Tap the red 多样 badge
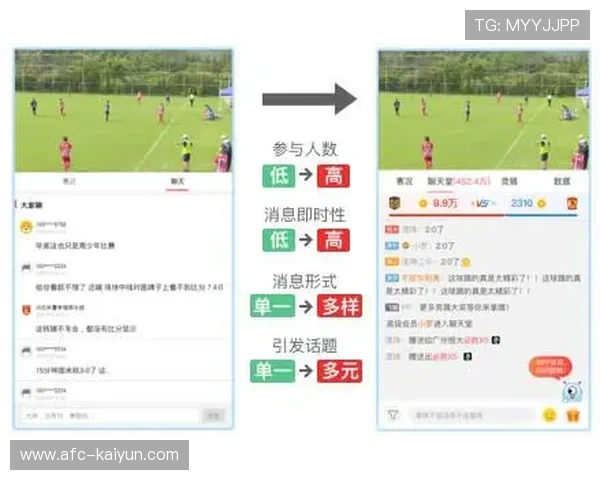The width and height of the screenshot is (600, 480). (x=339, y=306)
